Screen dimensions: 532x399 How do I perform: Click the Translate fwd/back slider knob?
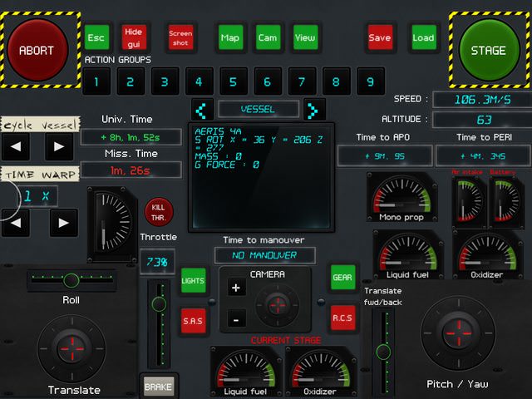[x=383, y=352]
